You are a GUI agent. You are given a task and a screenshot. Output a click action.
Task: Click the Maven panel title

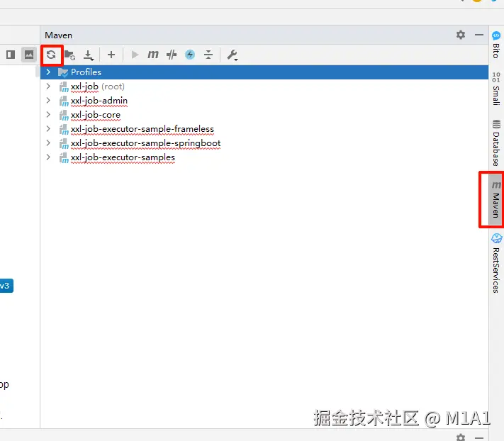coord(59,35)
